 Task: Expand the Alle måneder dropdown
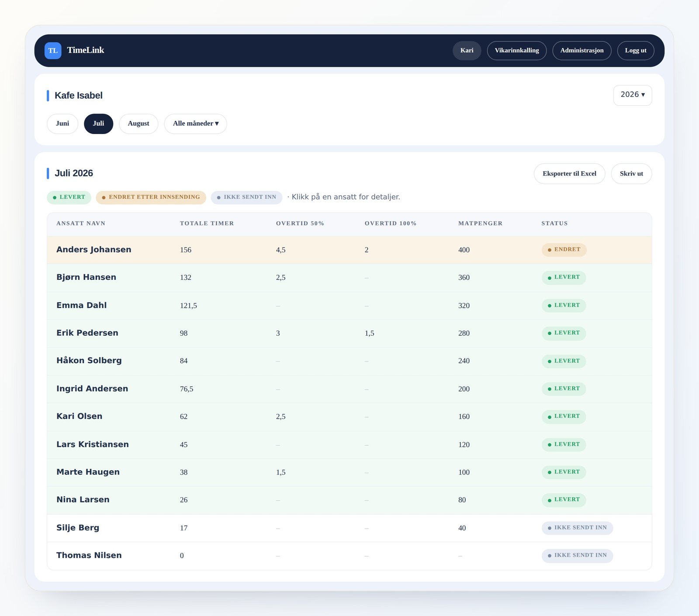pyautogui.click(x=195, y=124)
